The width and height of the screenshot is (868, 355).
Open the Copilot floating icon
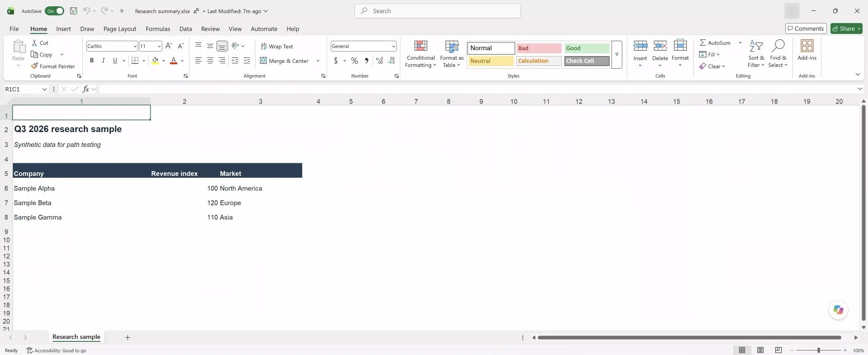pyautogui.click(x=838, y=310)
